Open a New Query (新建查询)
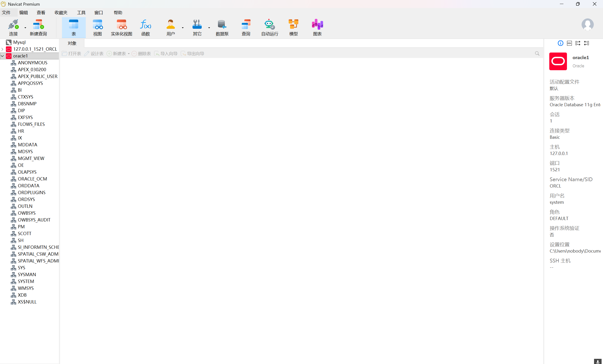The height and width of the screenshot is (364, 603). click(x=38, y=27)
